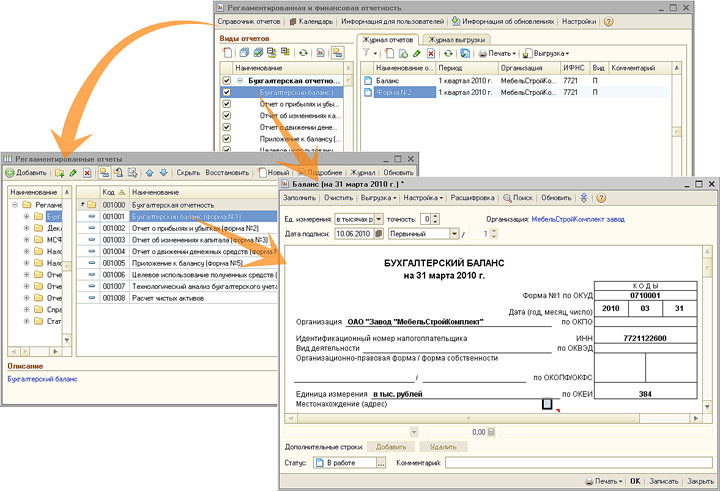Select the Форма №2 row in Журнал отчетов
The height and width of the screenshot is (491, 720).
tap(515, 92)
